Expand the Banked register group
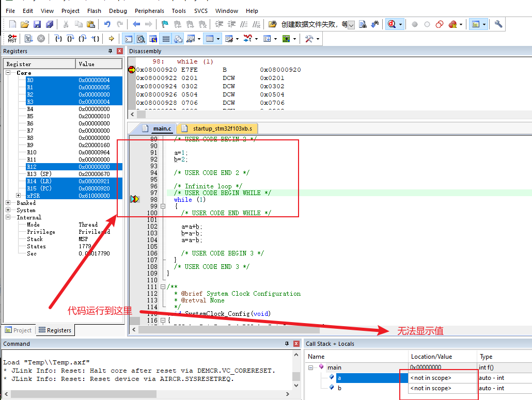 point(8,202)
